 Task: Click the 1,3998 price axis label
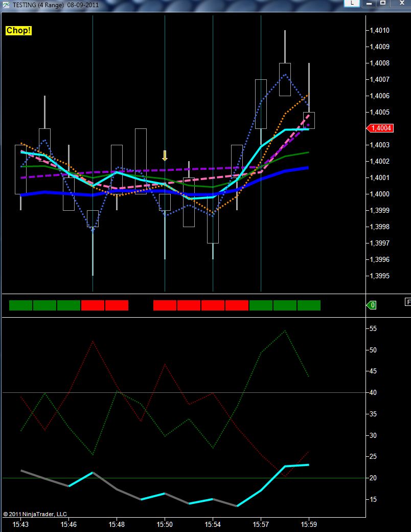[379, 227]
